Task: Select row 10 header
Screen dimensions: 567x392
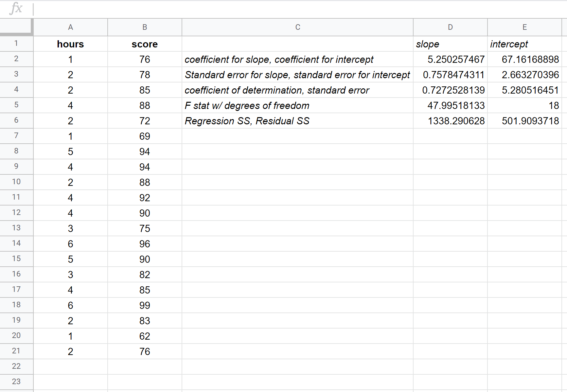Action: [x=16, y=182]
